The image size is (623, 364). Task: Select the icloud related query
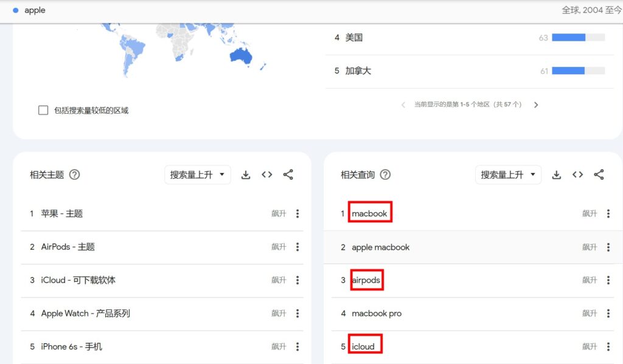[363, 346]
